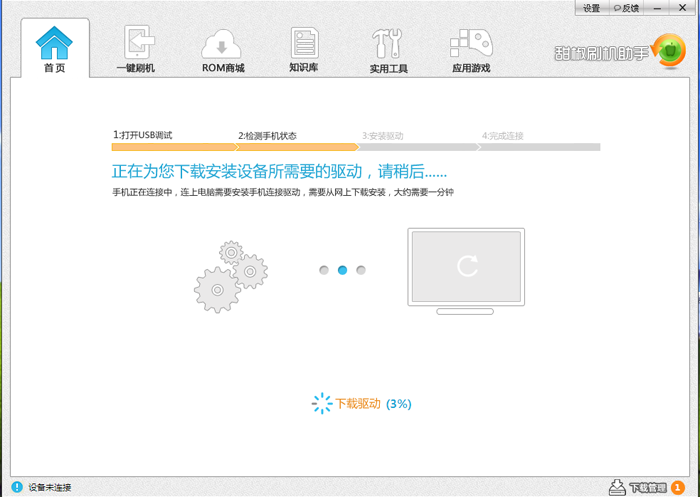Click the spinning loading indicator

tap(322, 404)
